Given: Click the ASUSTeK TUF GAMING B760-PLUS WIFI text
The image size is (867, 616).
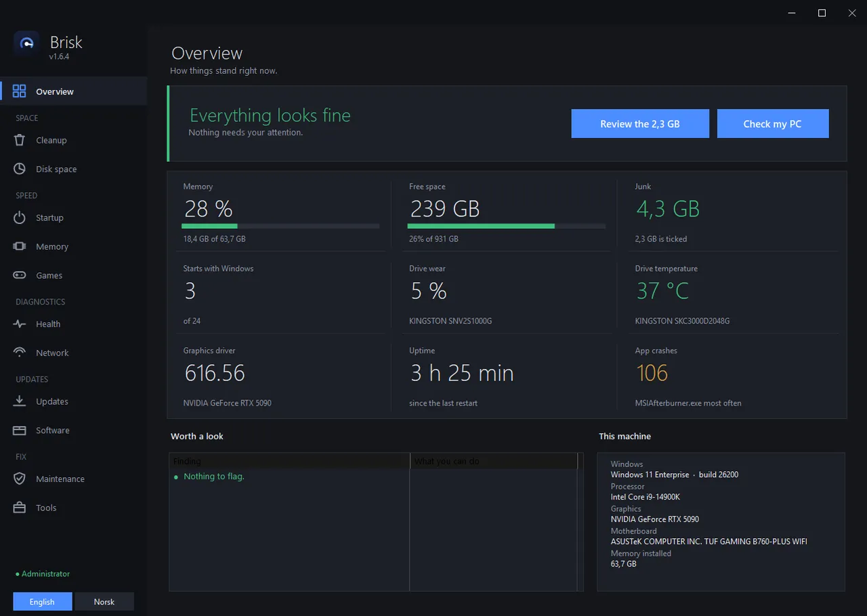Looking at the screenshot, I should click(709, 542).
